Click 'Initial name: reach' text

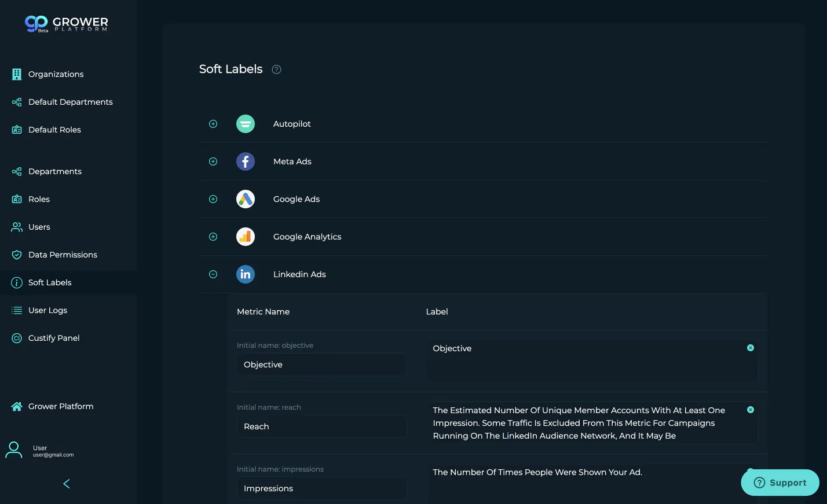(x=269, y=407)
